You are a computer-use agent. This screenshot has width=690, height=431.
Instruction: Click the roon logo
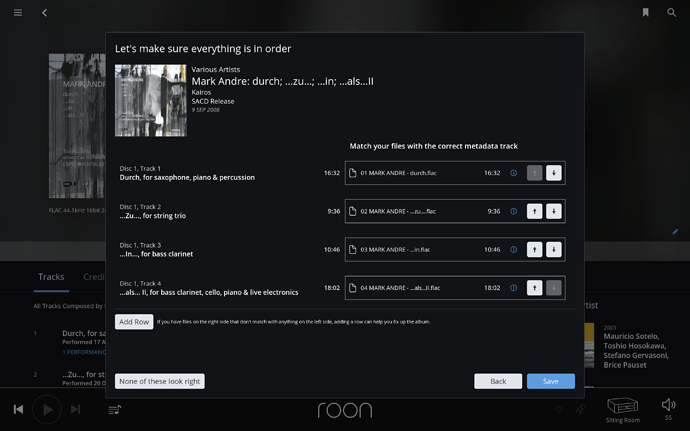tap(345, 410)
